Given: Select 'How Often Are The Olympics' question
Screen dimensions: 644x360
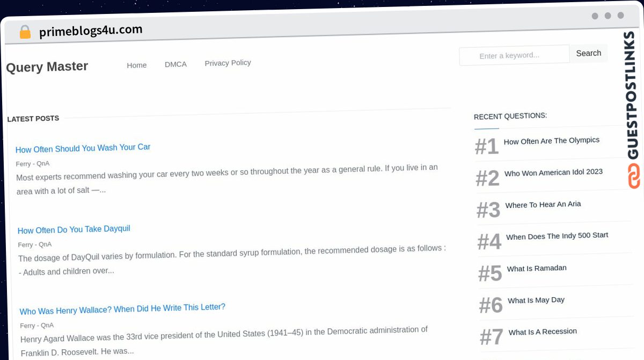Looking at the screenshot, I should (551, 141).
